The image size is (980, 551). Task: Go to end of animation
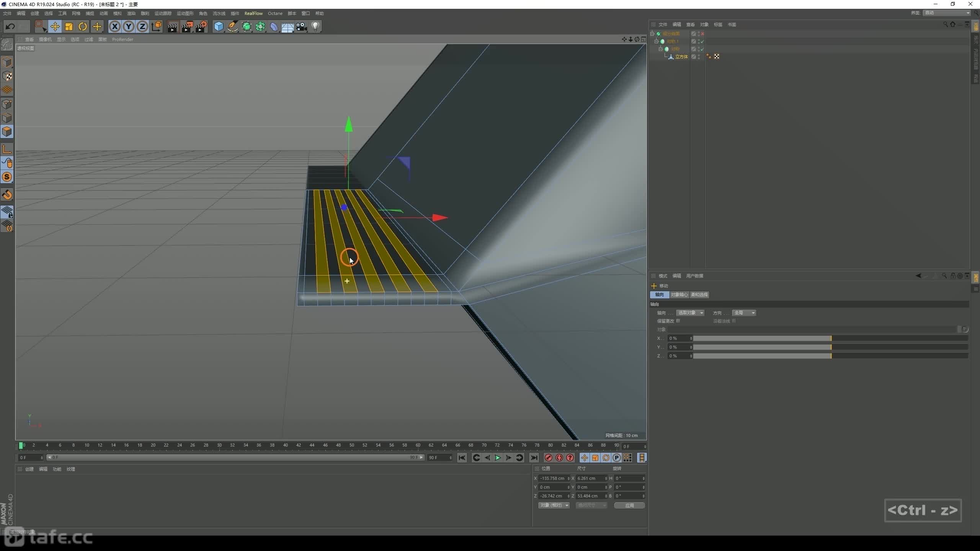(x=534, y=458)
